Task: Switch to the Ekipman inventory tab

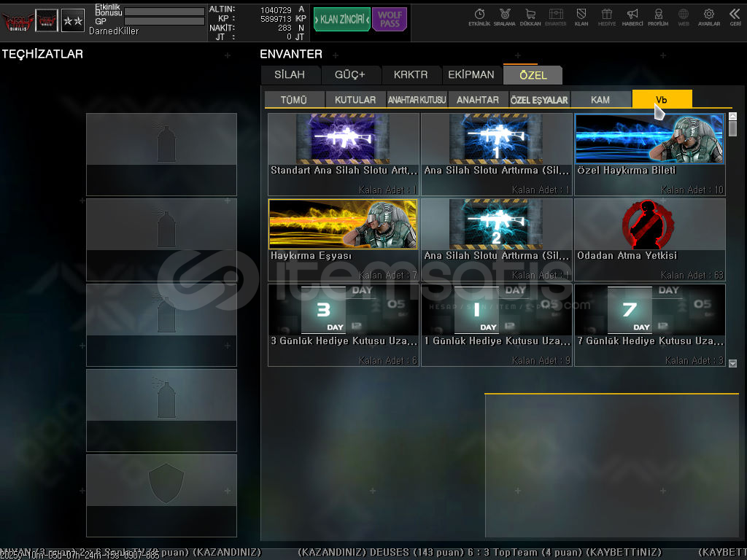Action: 471,75
